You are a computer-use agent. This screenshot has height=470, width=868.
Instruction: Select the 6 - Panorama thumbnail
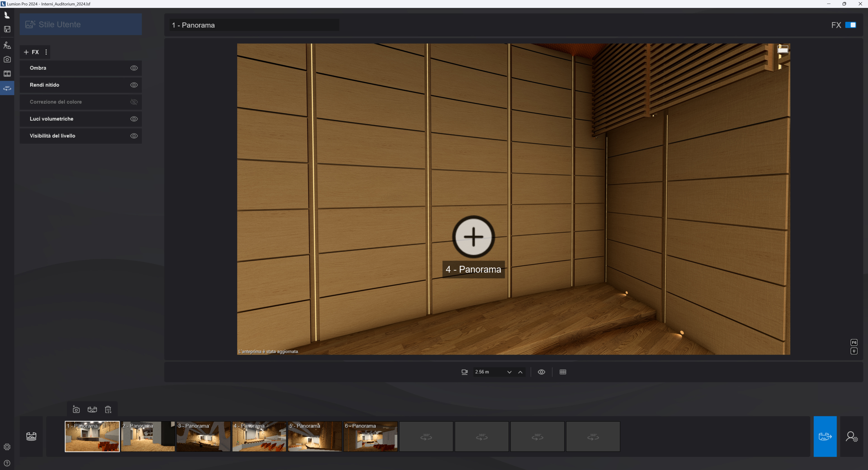coord(370,437)
